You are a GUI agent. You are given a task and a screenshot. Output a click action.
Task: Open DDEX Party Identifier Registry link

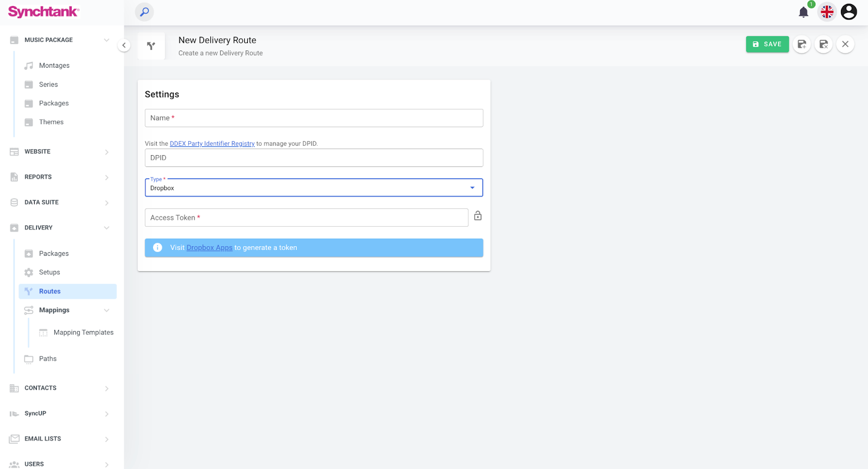pyautogui.click(x=212, y=144)
